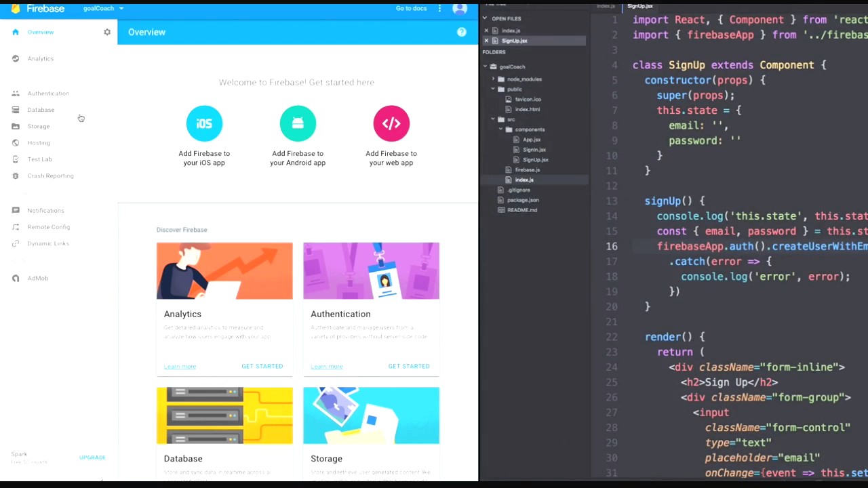Click the Storage folder sidebar icon
Viewport: 868px width, 488px height.
16,126
